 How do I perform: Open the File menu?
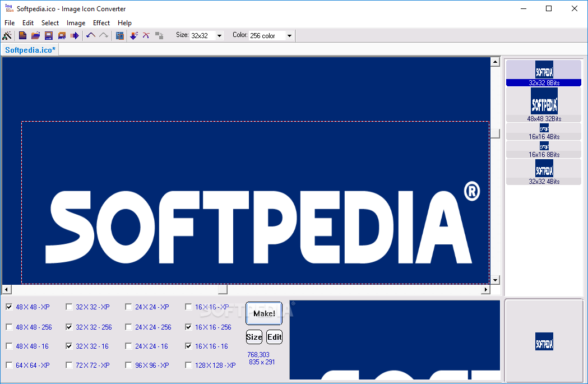10,23
